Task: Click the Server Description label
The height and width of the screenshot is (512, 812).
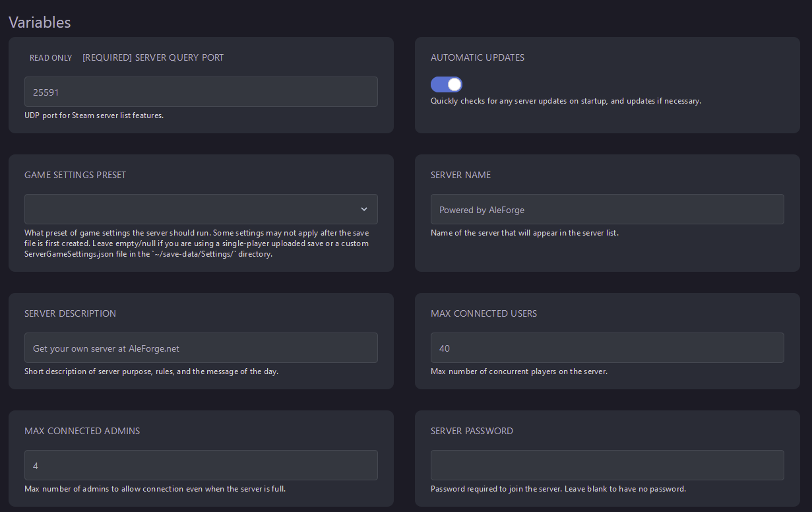Action: tap(70, 313)
